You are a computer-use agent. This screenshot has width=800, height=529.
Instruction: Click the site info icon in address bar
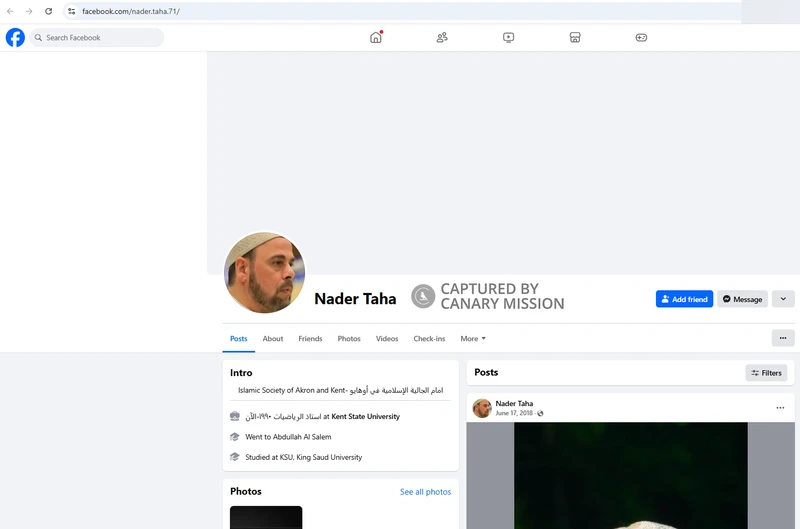pyautogui.click(x=71, y=11)
